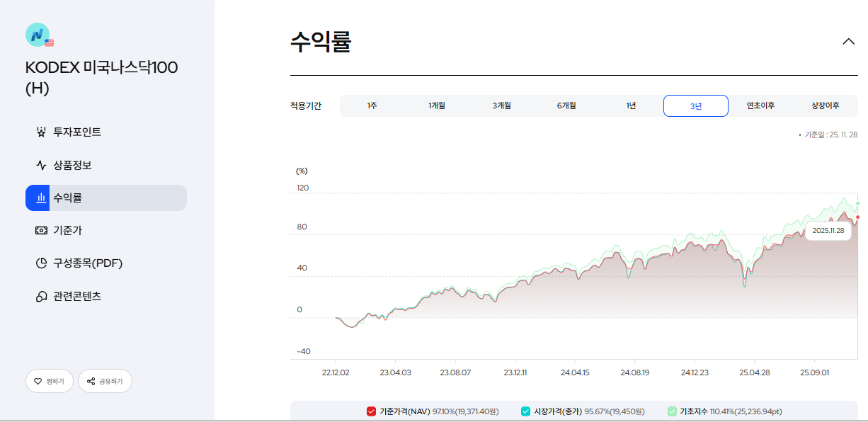Click the KODEX 미국나스닥100 (H) title
Screen dimensions: 868x422
pos(101,78)
